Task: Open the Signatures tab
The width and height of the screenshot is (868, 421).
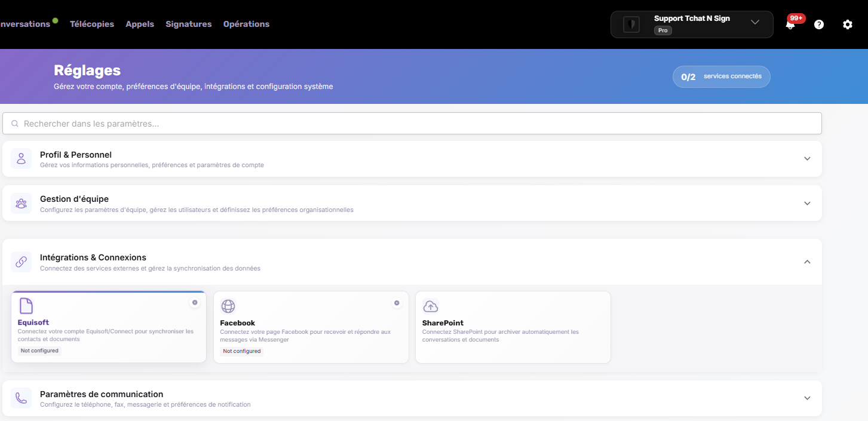Action: pos(189,24)
